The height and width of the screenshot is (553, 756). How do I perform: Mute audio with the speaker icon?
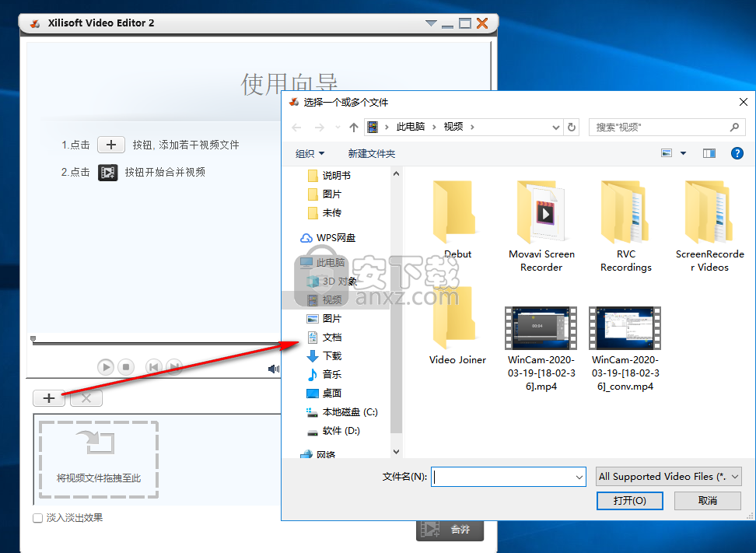273,369
